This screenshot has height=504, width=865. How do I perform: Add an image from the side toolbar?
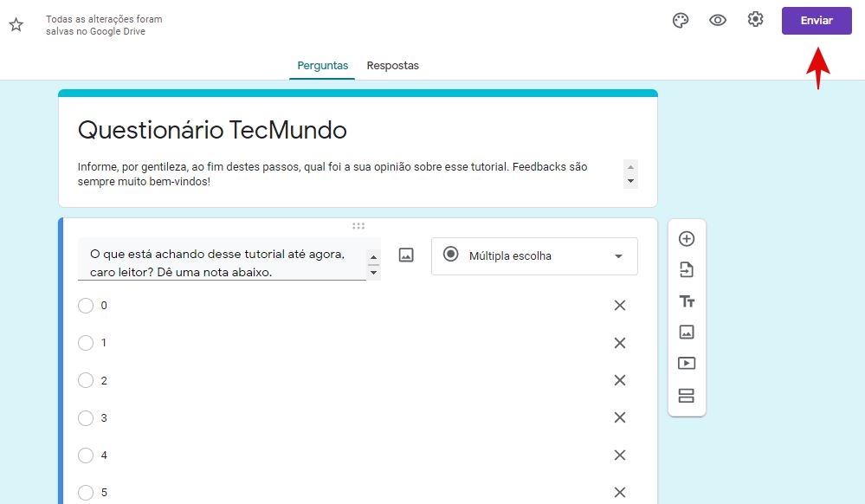[x=687, y=332]
